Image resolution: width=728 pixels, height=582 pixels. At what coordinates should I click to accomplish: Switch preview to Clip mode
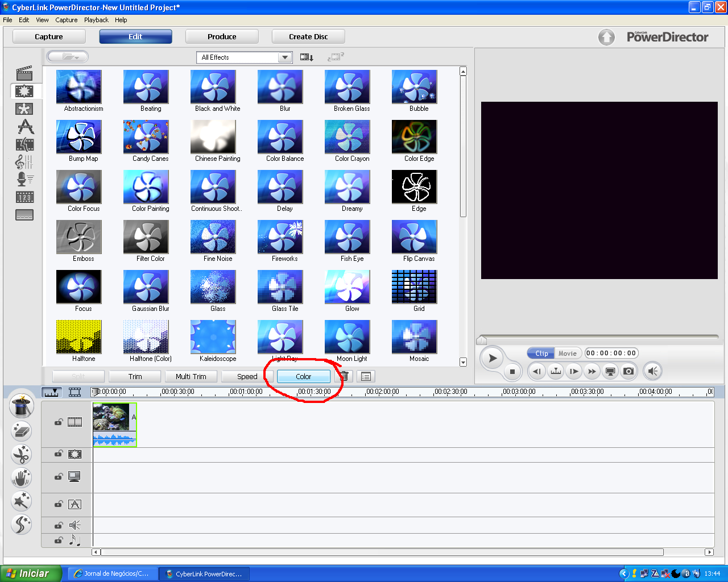click(541, 353)
